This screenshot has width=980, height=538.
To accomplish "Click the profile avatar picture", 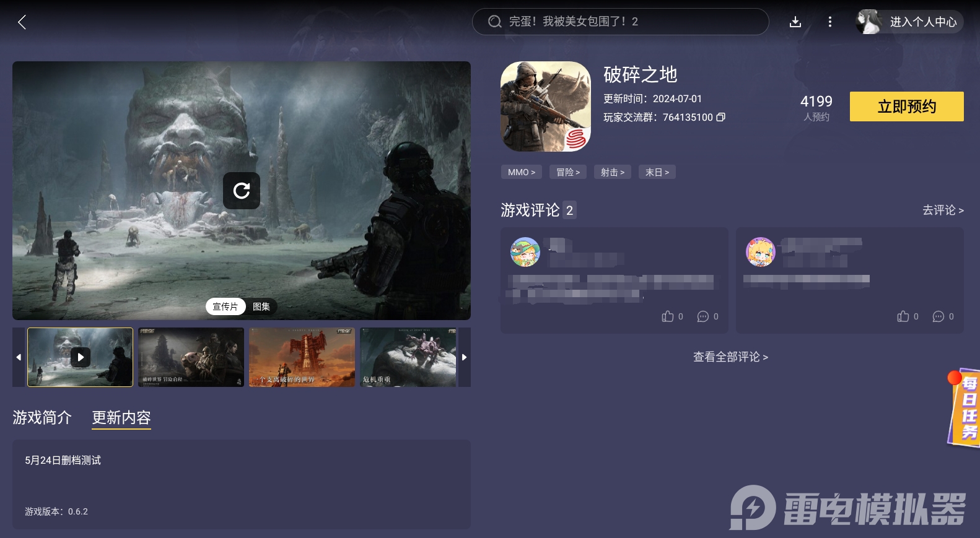I will pos(868,22).
